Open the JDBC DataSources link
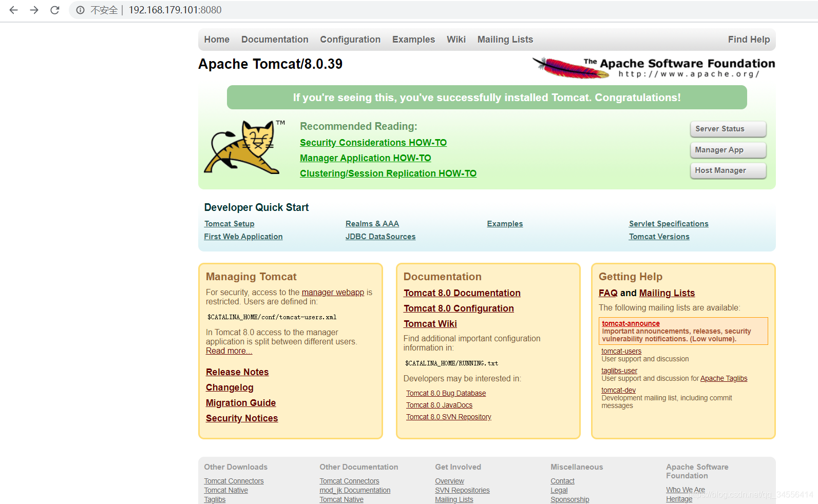The width and height of the screenshot is (818, 504). pyautogui.click(x=381, y=237)
